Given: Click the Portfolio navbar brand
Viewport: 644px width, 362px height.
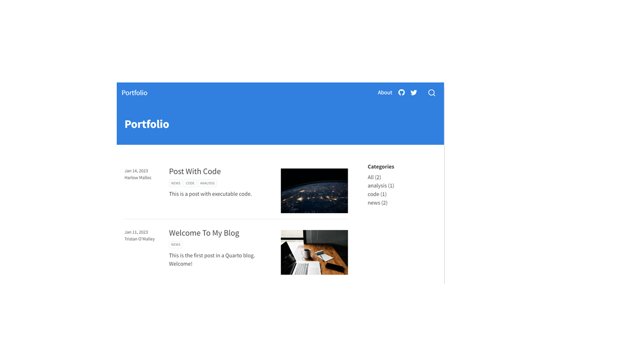Looking at the screenshot, I should pyautogui.click(x=134, y=93).
